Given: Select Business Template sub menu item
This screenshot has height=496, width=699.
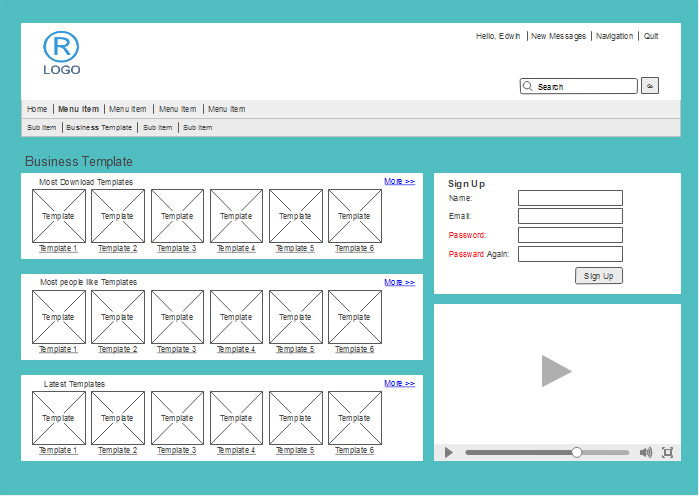Looking at the screenshot, I should tap(99, 127).
